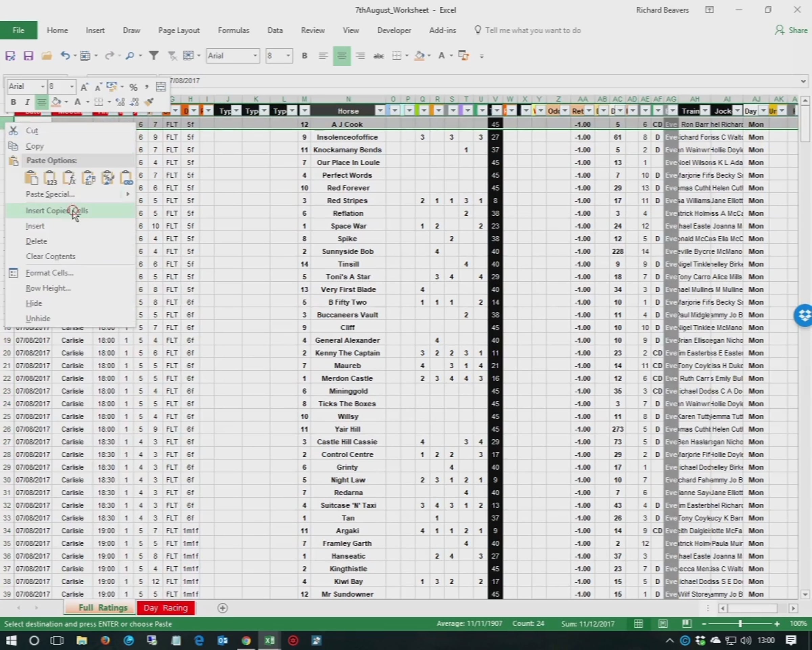Click the Share button
The width and height of the screenshot is (812, 650).
[x=791, y=30]
